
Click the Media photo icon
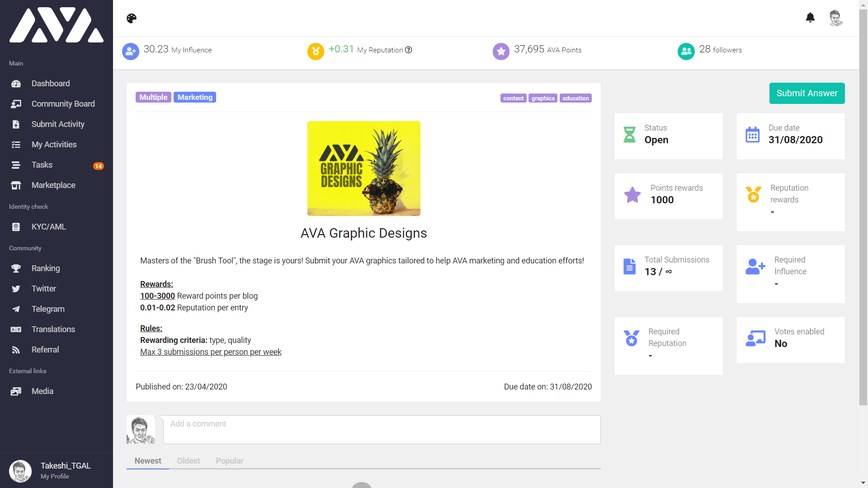pyautogui.click(x=16, y=391)
